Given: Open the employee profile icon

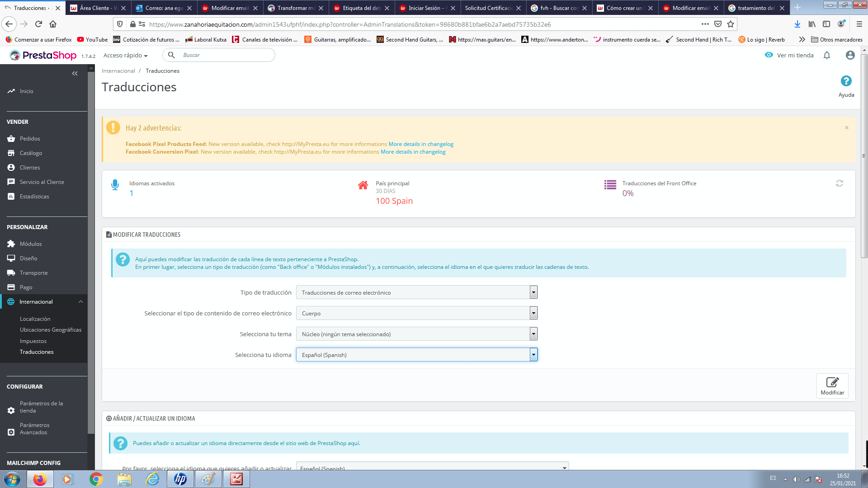Looking at the screenshot, I should click(x=850, y=55).
